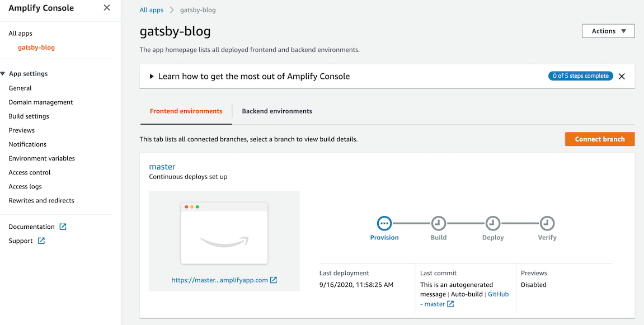
Task: Open Documentation external link icon
Action: 63,227
